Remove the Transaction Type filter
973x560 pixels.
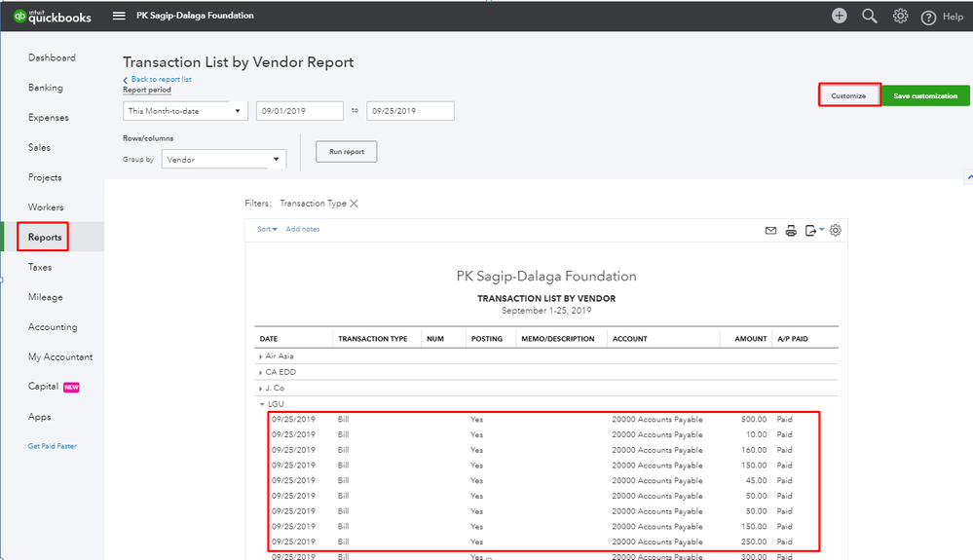pos(354,204)
